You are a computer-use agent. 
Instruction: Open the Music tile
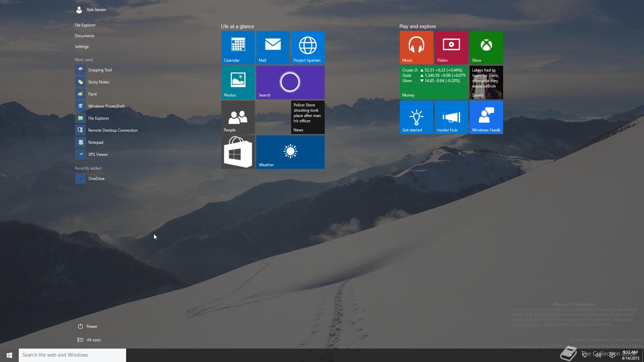[416, 48]
